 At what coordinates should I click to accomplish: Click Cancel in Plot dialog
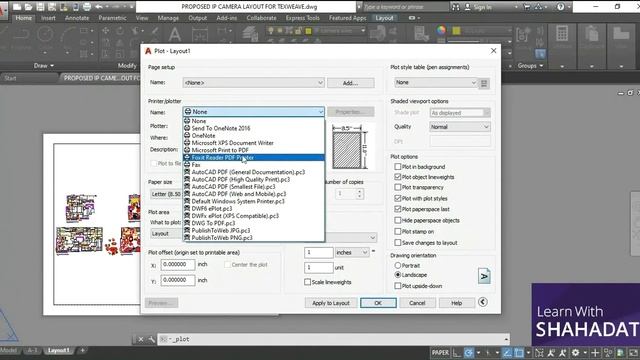coord(417,303)
